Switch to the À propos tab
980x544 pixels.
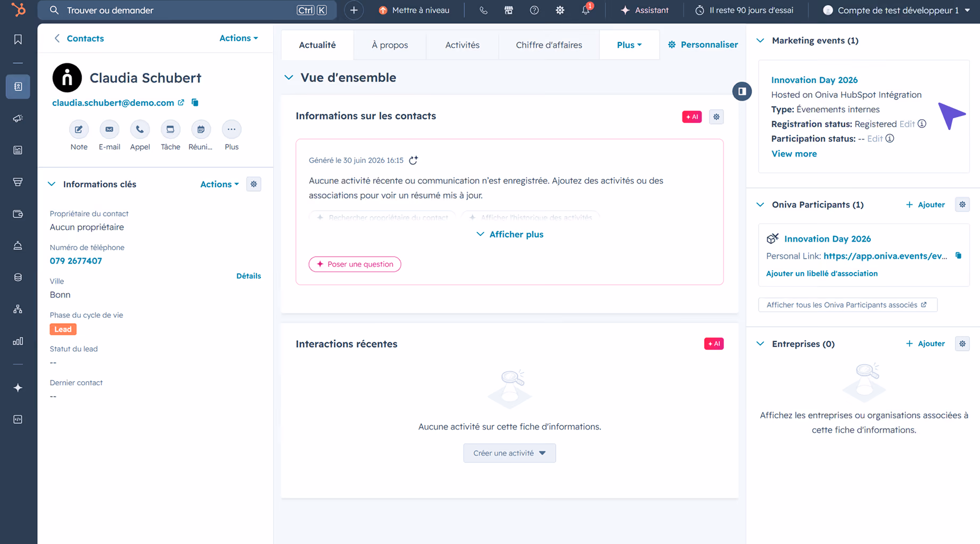click(x=390, y=45)
